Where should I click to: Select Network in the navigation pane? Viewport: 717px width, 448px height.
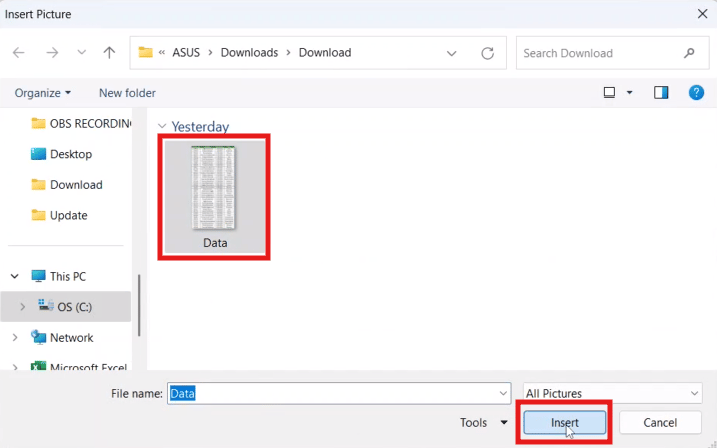tap(62, 337)
